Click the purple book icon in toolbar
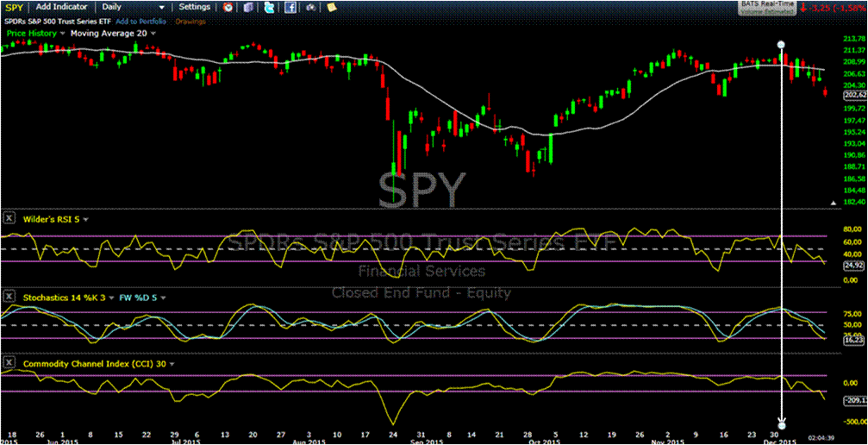 pos(248,7)
